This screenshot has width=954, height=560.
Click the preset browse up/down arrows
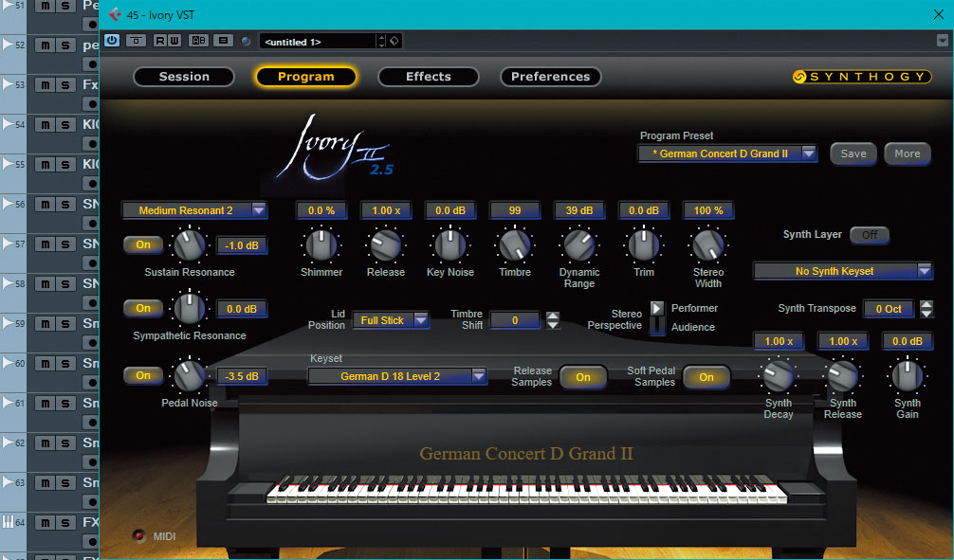(x=381, y=41)
